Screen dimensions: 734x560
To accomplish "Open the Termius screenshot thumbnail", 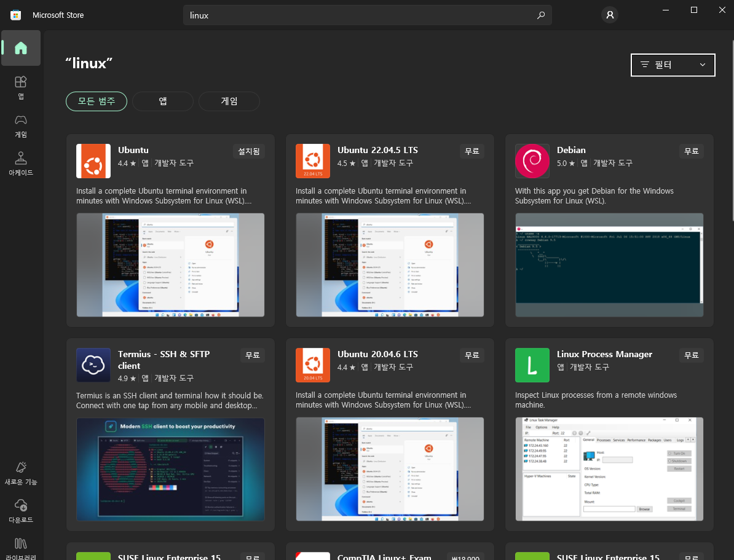I will coord(170,469).
